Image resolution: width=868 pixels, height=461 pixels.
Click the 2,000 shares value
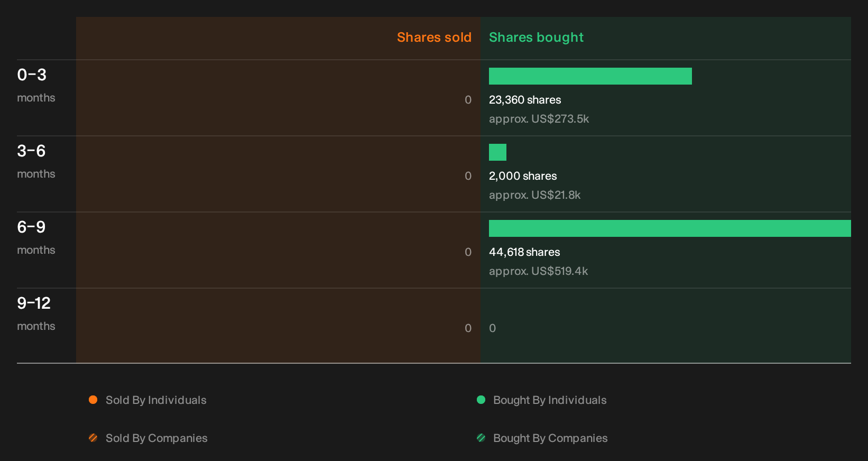[x=523, y=176]
